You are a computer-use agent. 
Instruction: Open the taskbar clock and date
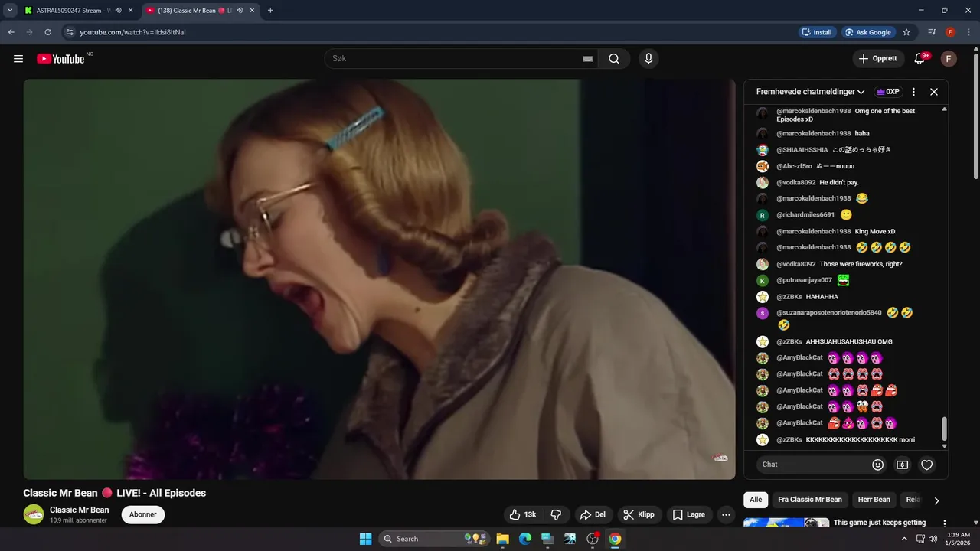click(x=959, y=539)
